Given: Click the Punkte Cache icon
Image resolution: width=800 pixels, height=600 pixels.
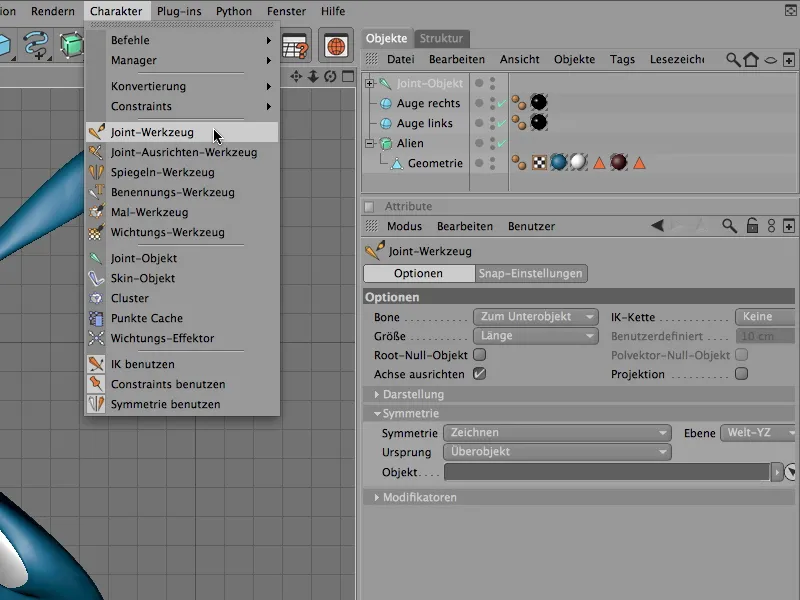Looking at the screenshot, I should coord(96,318).
